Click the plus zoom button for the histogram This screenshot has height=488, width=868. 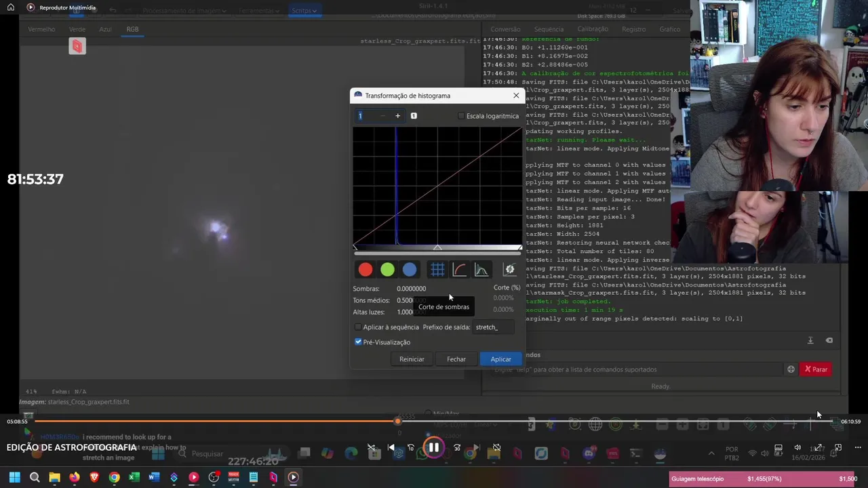click(x=397, y=116)
